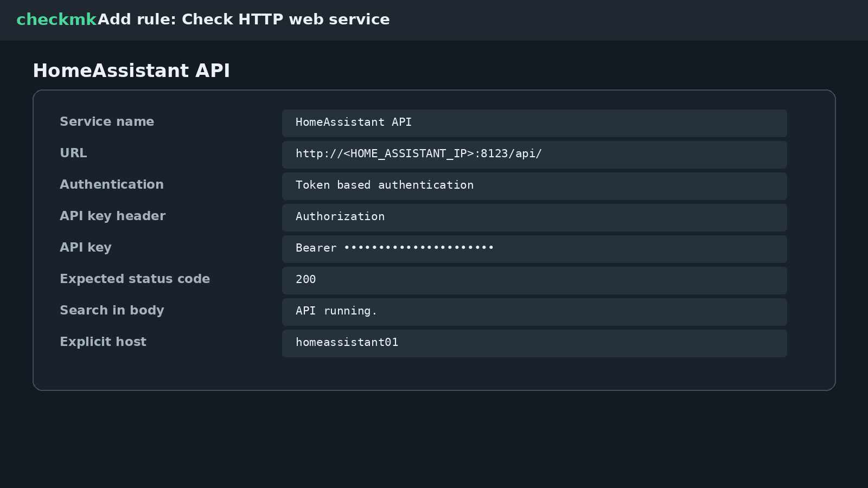This screenshot has width=868, height=488.
Task: Click the HomeAssistant API section heading
Action: click(131, 71)
